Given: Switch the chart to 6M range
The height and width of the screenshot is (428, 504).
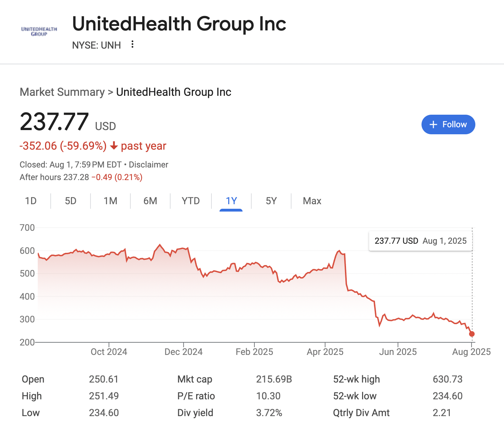Looking at the screenshot, I should 150,201.
